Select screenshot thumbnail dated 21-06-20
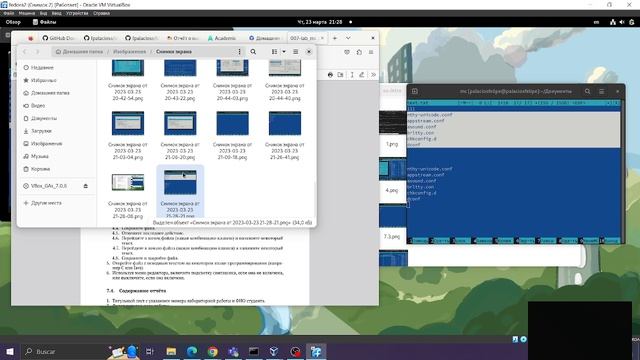This screenshot has width=640, height=360. click(x=180, y=123)
